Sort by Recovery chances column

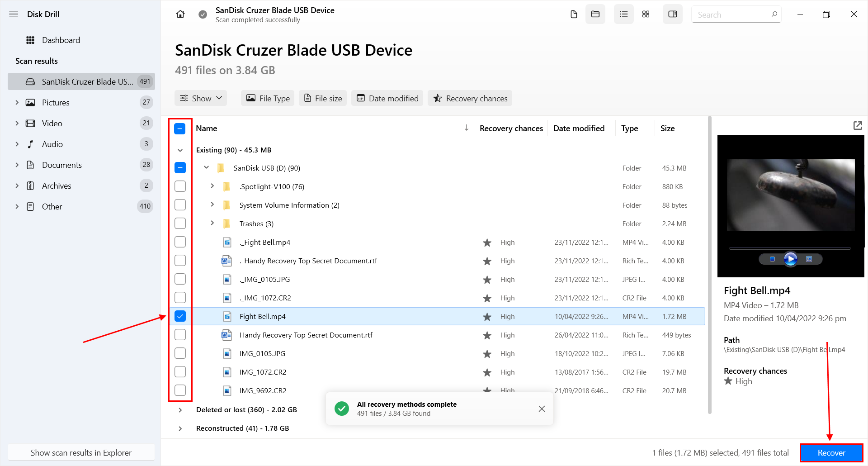click(x=511, y=128)
